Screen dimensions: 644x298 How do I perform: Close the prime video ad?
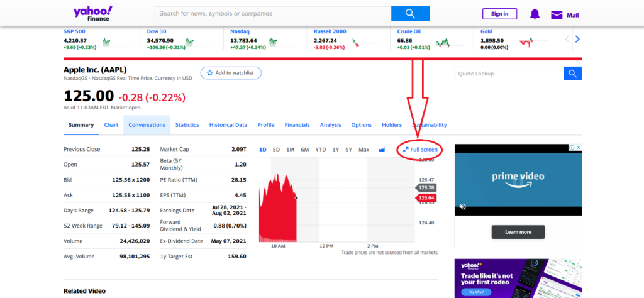pos(579,147)
